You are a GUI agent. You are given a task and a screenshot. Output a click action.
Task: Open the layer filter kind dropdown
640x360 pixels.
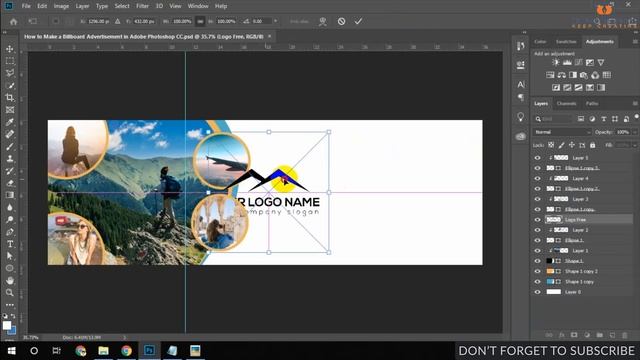coord(553,119)
